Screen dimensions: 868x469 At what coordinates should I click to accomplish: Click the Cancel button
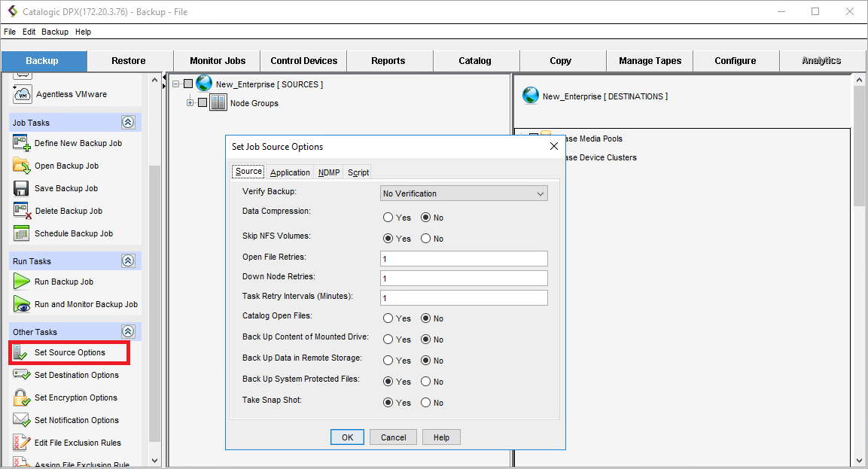pyautogui.click(x=394, y=437)
